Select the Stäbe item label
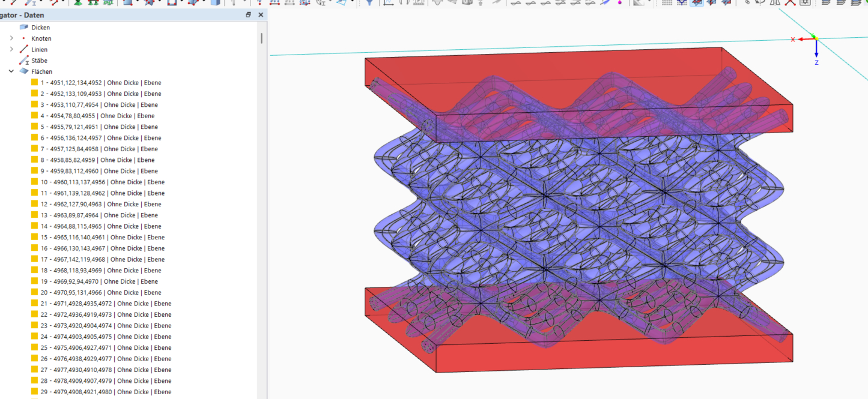Image resolution: width=868 pixels, height=399 pixels. (x=39, y=61)
